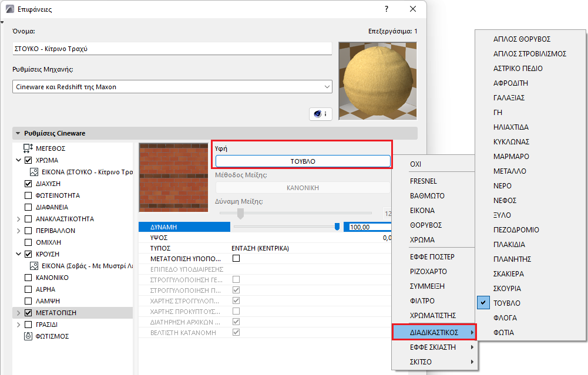Toggle the ΜΕΤΑΤΟΠΙΣΗ checkbox
Screen dimensions: 588x375
click(x=28, y=313)
